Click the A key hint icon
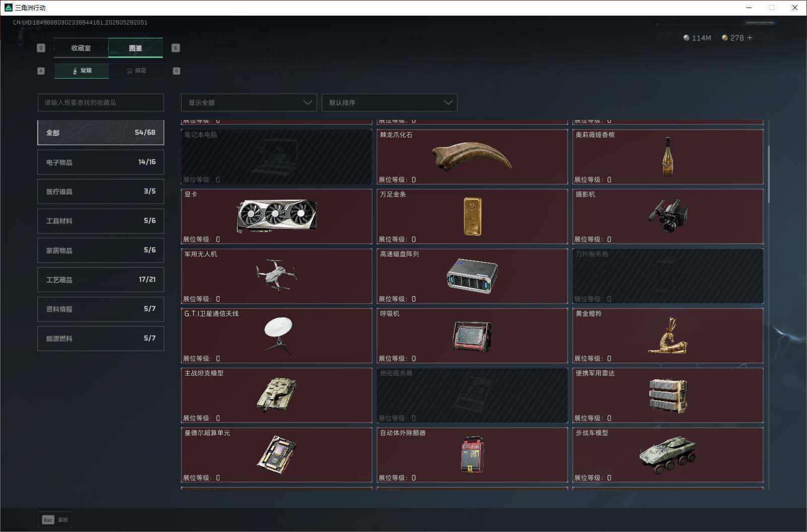Image resolution: width=807 pixels, height=532 pixels. [41, 71]
